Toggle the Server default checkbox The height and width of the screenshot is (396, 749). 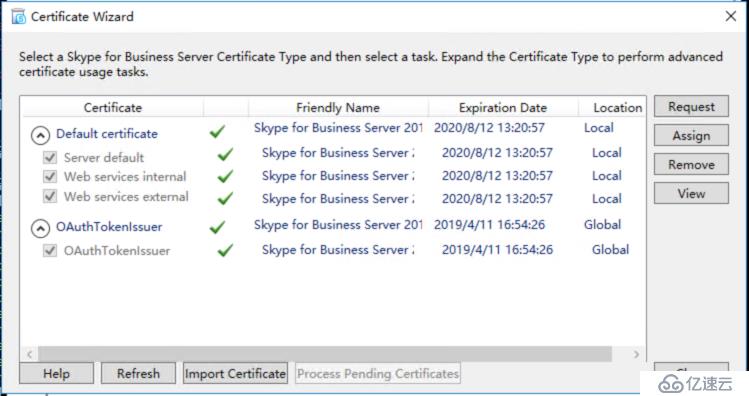[50, 157]
